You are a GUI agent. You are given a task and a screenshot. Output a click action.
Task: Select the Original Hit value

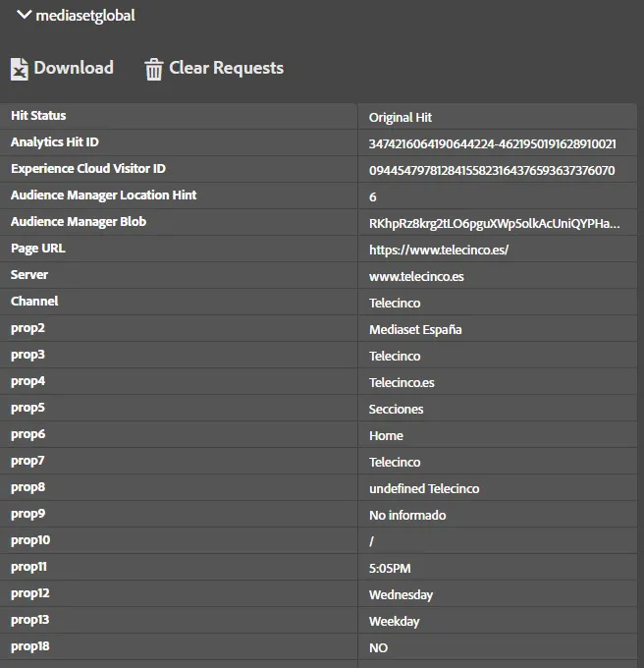(401, 118)
